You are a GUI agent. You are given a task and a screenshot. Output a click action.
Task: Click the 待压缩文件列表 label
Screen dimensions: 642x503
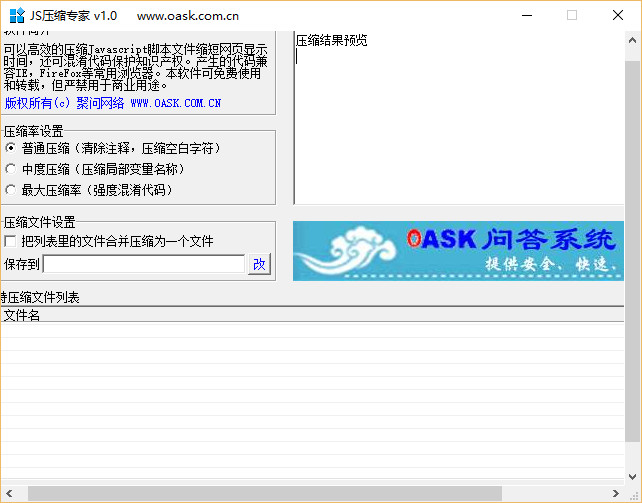click(x=40, y=297)
